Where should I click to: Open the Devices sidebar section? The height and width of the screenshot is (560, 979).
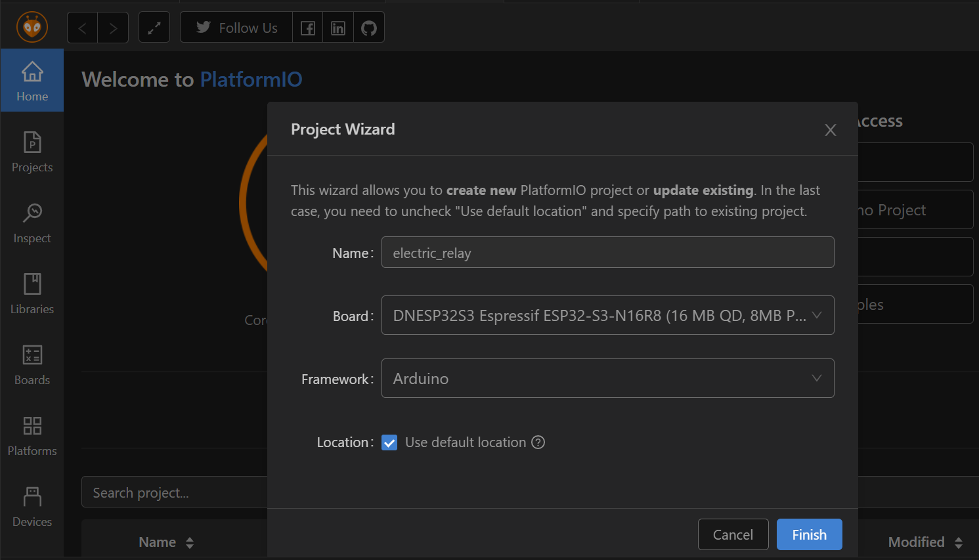point(32,506)
